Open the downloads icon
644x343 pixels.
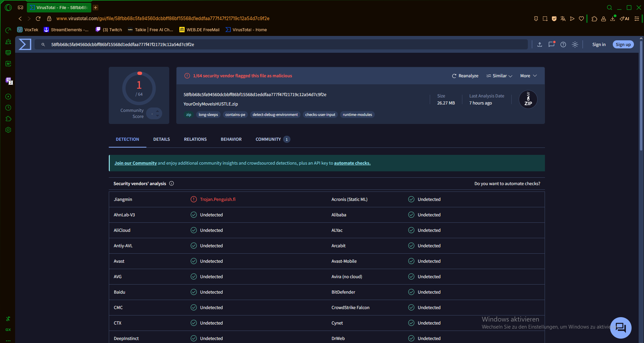click(613, 18)
